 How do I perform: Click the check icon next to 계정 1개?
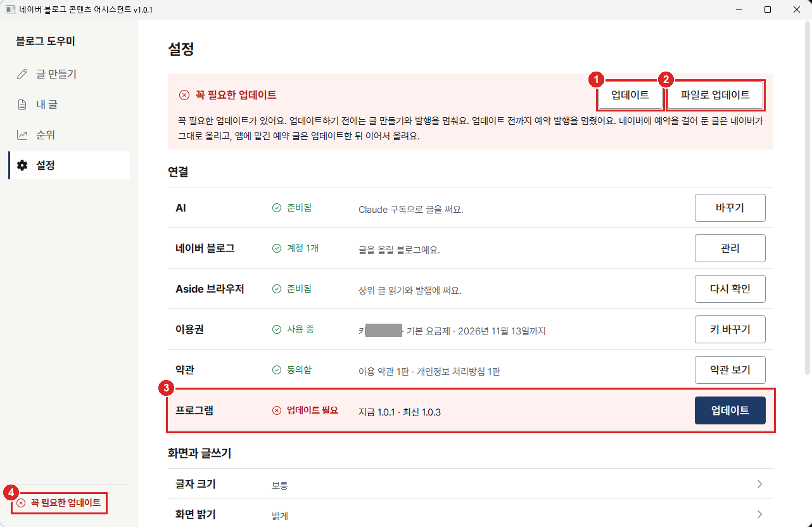[276, 248]
